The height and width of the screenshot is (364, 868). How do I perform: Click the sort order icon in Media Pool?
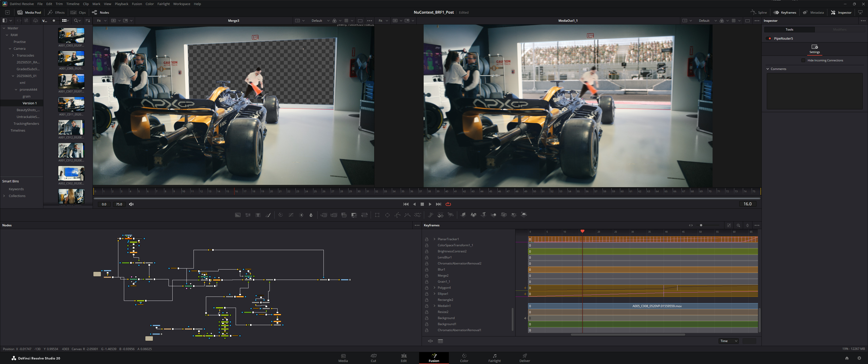[88, 20]
